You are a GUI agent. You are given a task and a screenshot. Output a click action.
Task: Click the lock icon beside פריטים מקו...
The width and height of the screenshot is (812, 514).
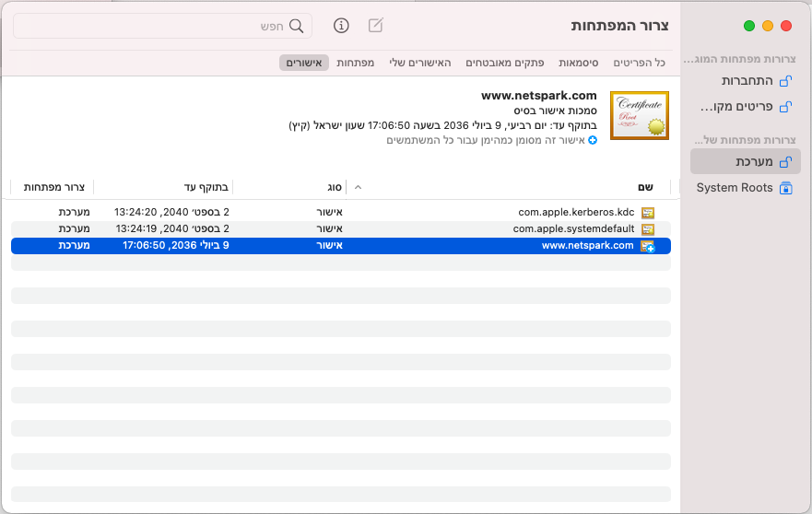[786, 107]
